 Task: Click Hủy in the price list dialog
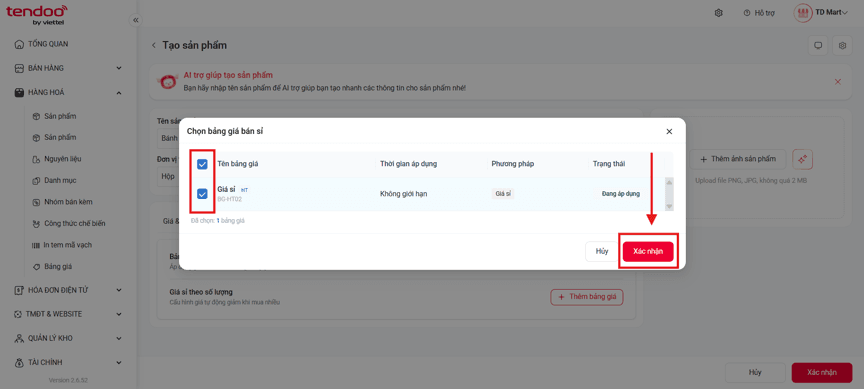pyautogui.click(x=602, y=251)
